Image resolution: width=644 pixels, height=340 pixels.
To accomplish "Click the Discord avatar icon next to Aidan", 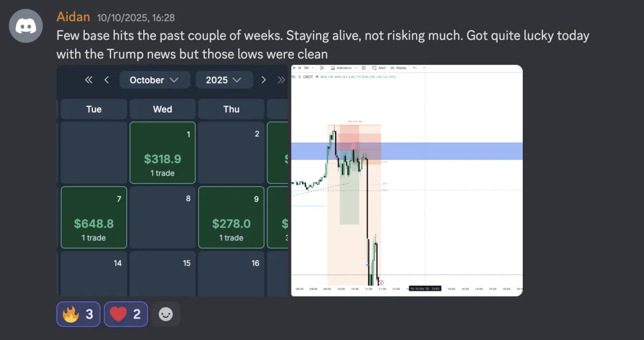I will (x=26, y=26).
